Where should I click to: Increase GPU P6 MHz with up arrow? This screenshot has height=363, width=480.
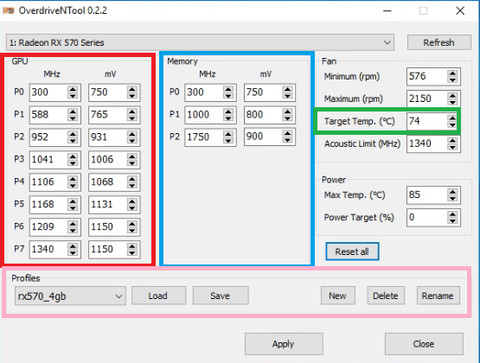(x=73, y=223)
